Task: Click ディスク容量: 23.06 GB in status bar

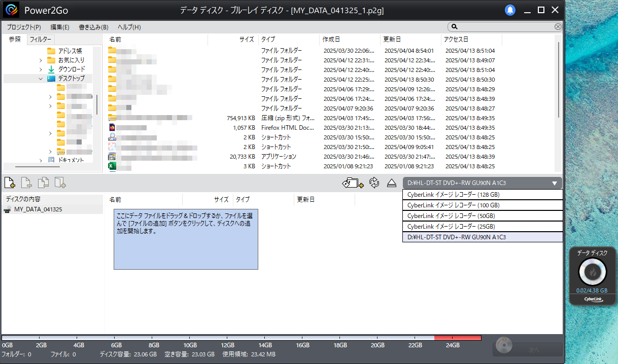Action: pos(128,354)
